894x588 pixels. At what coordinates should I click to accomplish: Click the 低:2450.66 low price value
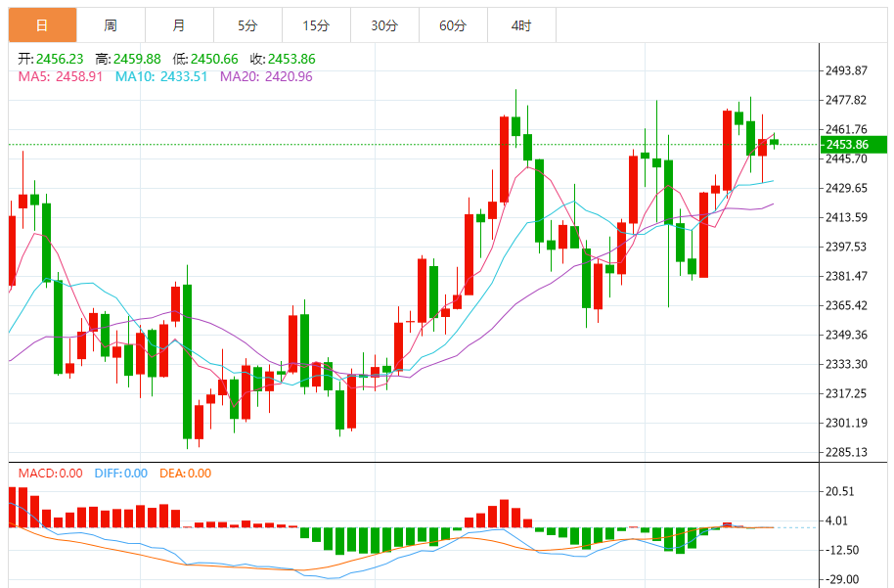coord(205,59)
